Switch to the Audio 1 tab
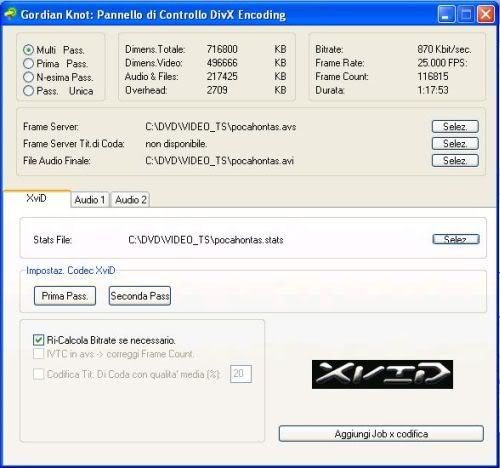This screenshot has height=468, width=500. [90, 200]
